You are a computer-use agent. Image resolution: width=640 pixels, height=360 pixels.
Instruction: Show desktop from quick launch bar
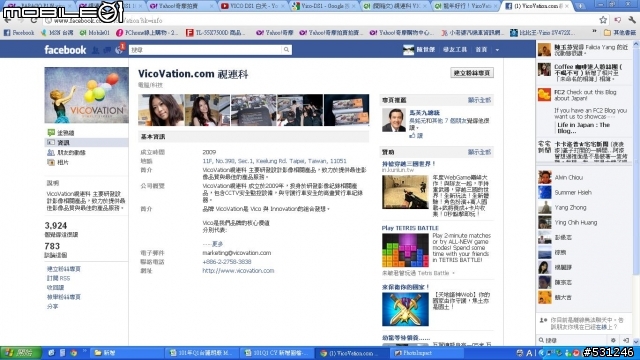(51, 353)
